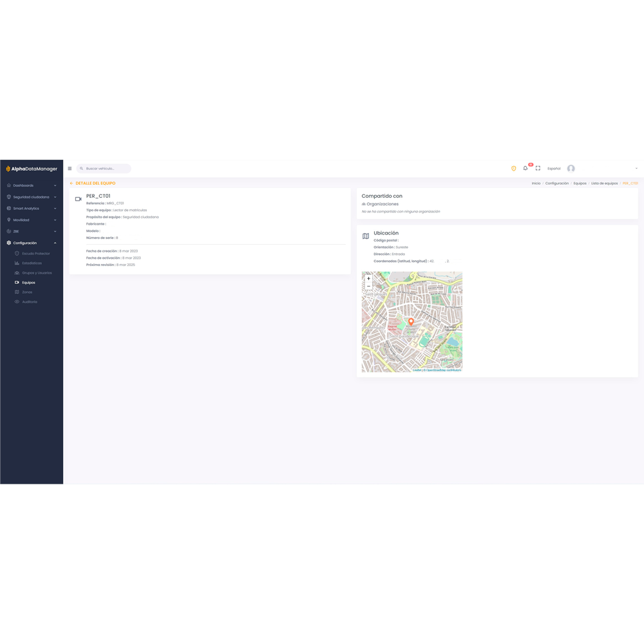Open Grupos y Usuarios via its people icon

coord(17,272)
